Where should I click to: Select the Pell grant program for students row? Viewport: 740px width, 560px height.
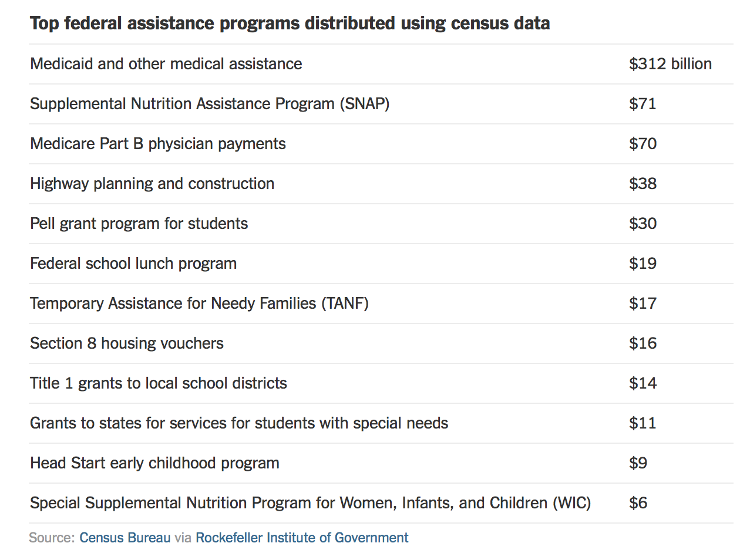(x=139, y=224)
